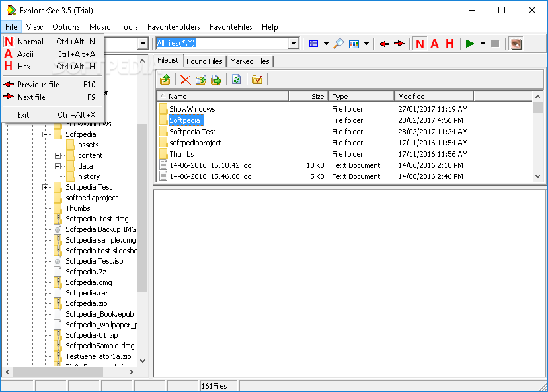Select Softpedia_Book.epub in tree

[100, 314]
